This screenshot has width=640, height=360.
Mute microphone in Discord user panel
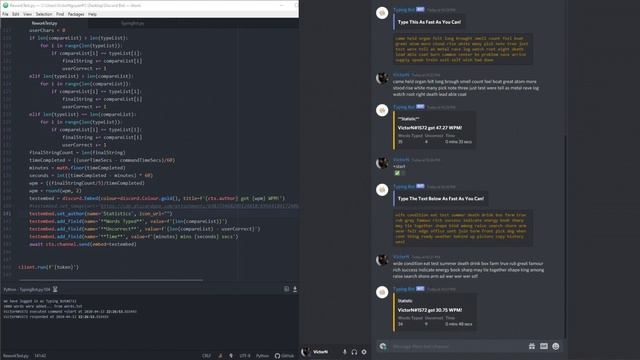[344, 352]
